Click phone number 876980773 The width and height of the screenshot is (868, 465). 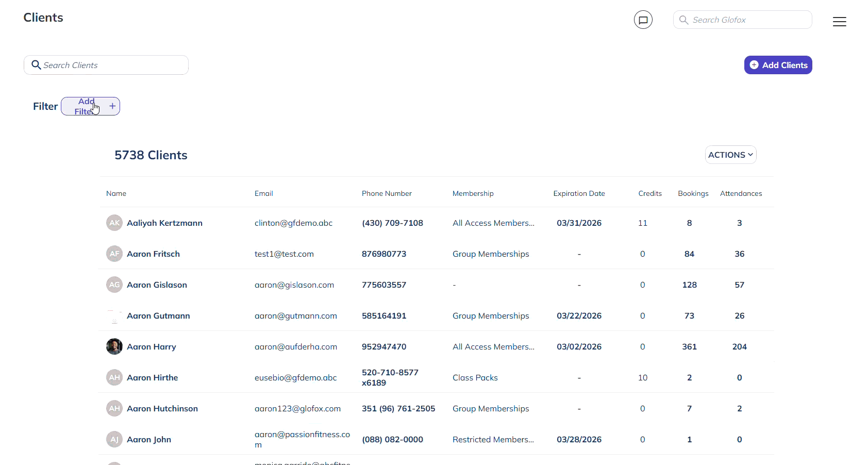(384, 254)
